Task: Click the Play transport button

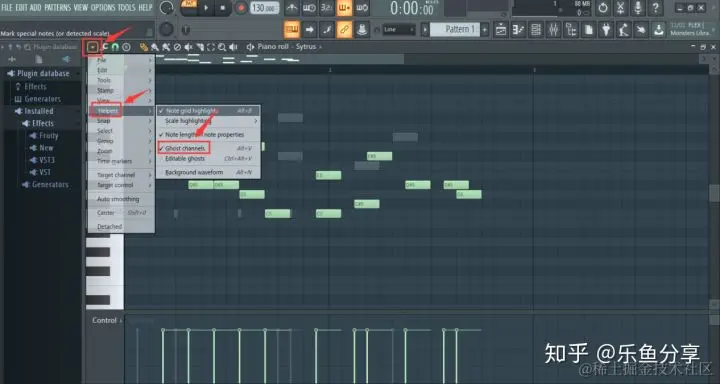Action: coord(206,8)
